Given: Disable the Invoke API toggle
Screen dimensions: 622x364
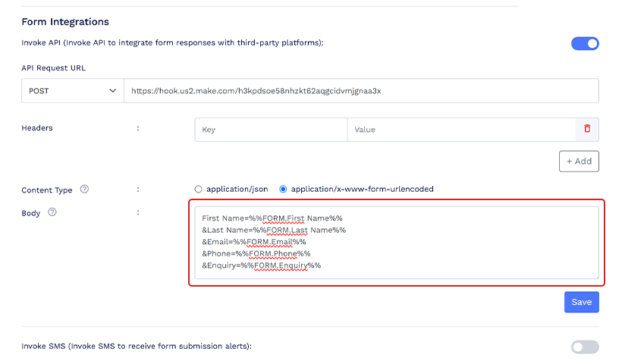Looking at the screenshot, I should pos(584,43).
